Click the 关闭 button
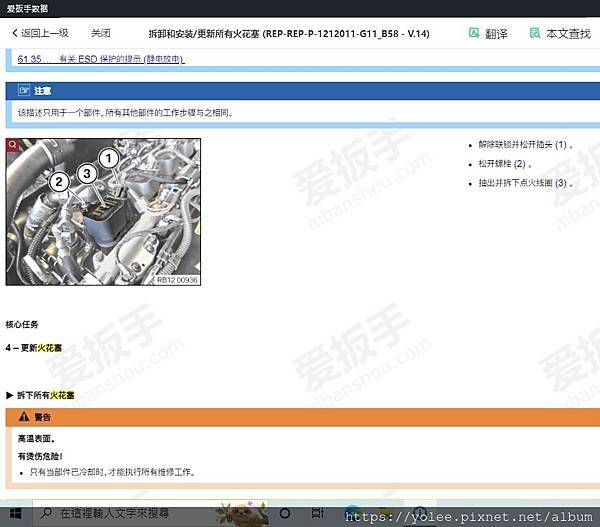 click(101, 33)
